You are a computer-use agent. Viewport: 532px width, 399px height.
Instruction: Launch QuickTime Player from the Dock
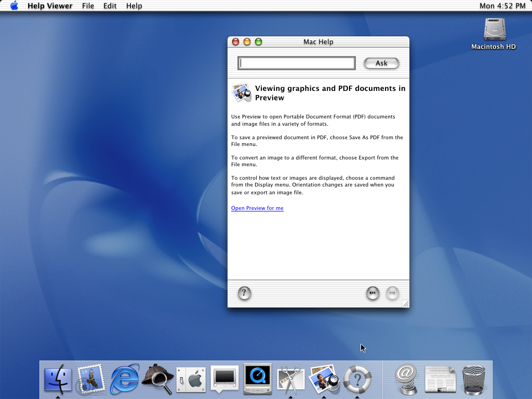[258, 379]
